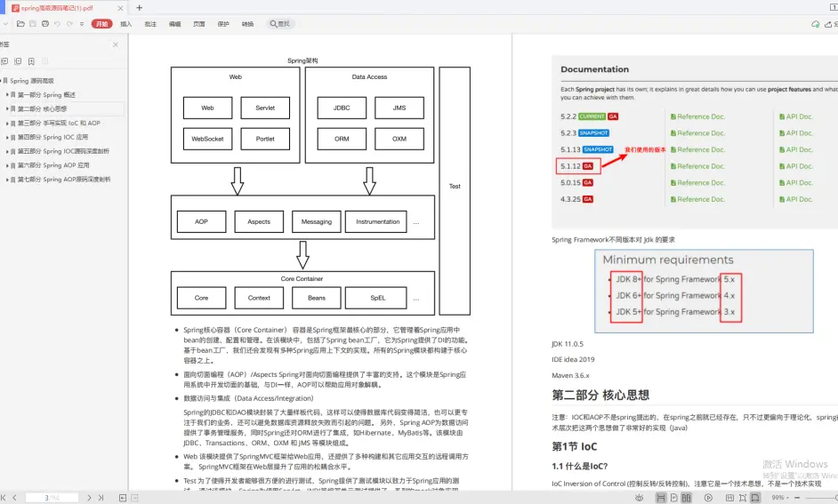Image resolution: width=838 pixels, height=504 pixels.
Task: Click the play slideshow icon
Action: 708,498
